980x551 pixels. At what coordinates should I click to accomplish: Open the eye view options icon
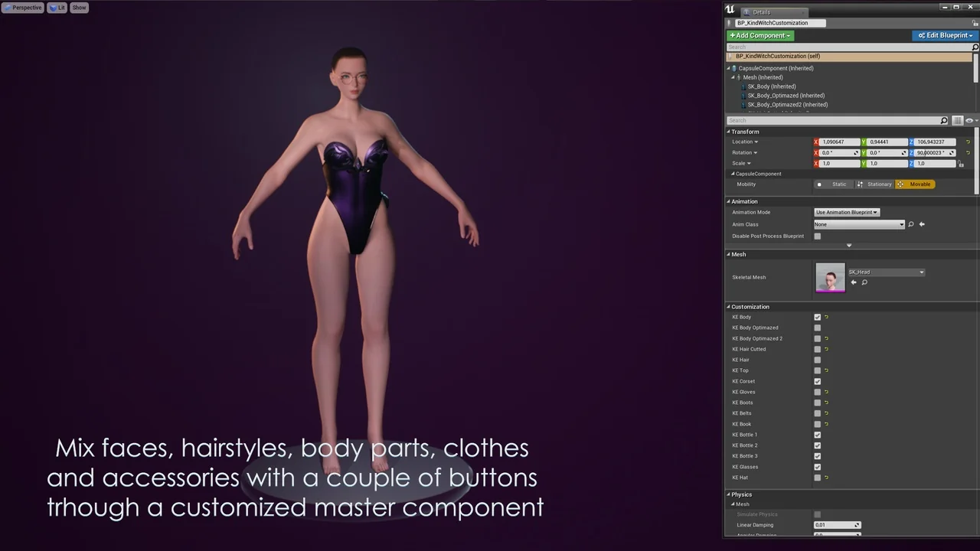[x=969, y=121]
